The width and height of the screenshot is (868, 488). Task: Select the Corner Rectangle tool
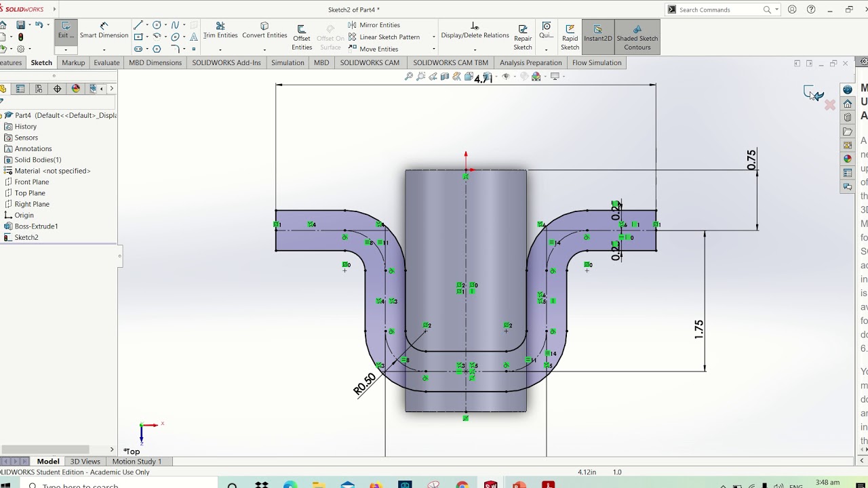point(138,37)
